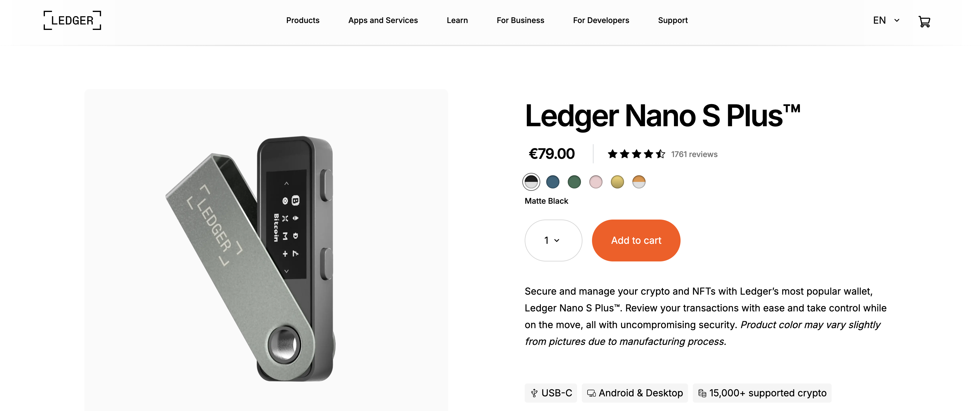Click the supported crypto coins icon

(702, 393)
